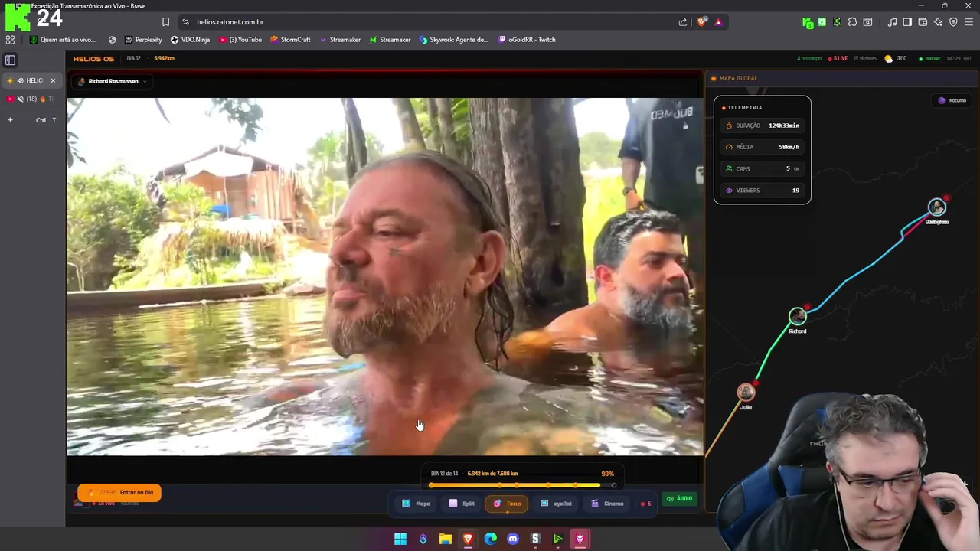Image resolution: width=980 pixels, height=551 pixels.
Task: Click the CAMS telemetry row
Action: (x=763, y=168)
